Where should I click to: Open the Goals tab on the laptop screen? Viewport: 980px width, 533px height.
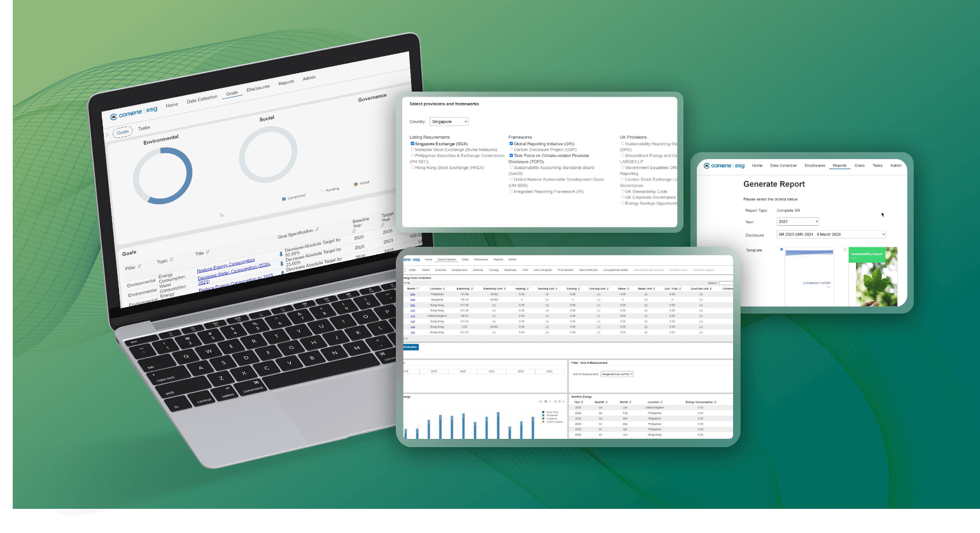232,93
